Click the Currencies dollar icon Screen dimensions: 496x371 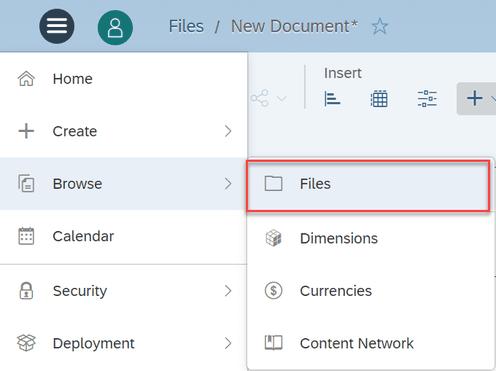[x=274, y=291]
